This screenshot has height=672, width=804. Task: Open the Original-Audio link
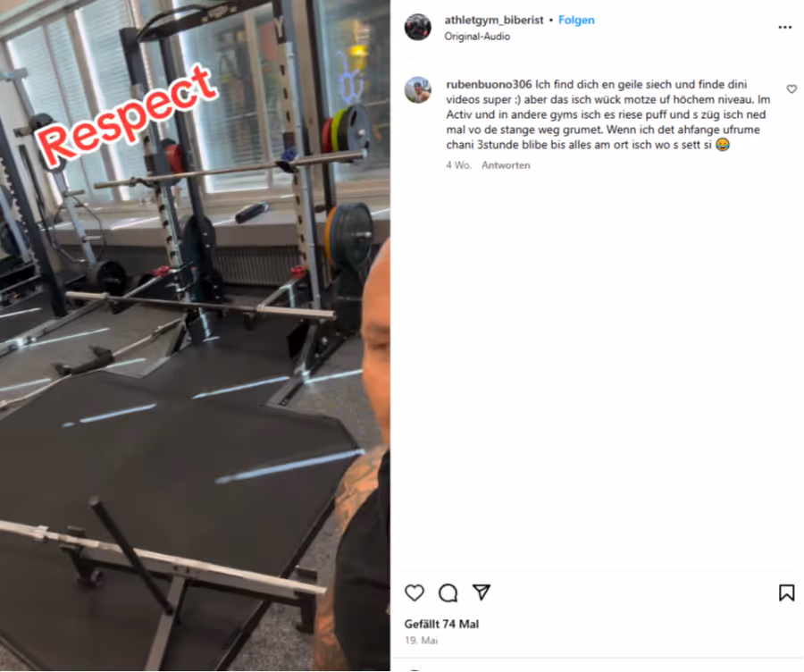[477, 37]
